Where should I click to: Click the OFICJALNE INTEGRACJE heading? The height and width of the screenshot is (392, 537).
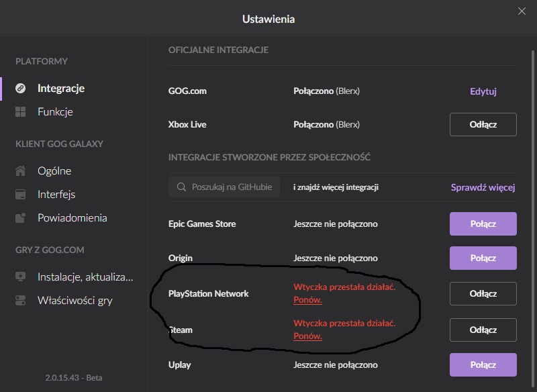coord(218,50)
